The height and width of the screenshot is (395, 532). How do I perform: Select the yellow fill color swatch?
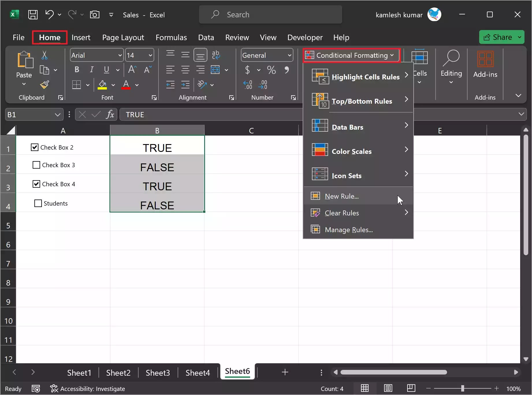(103, 87)
